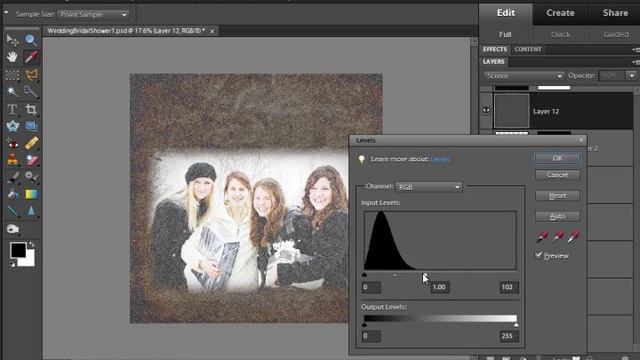Image resolution: width=640 pixels, height=360 pixels.
Task: Click the input highlight field showing 102
Action: [508, 287]
